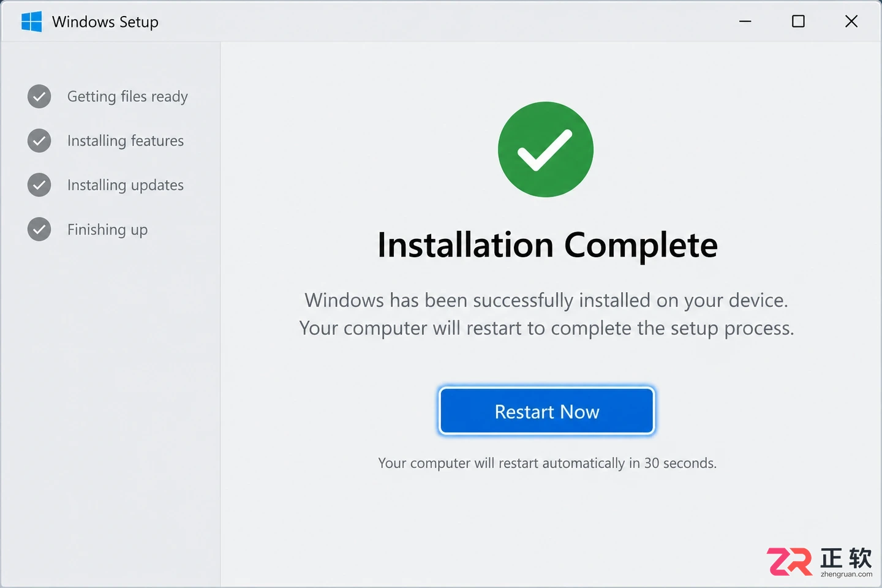Click the successfully installed message text
Screen dimensions: 882x588
coord(546,300)
